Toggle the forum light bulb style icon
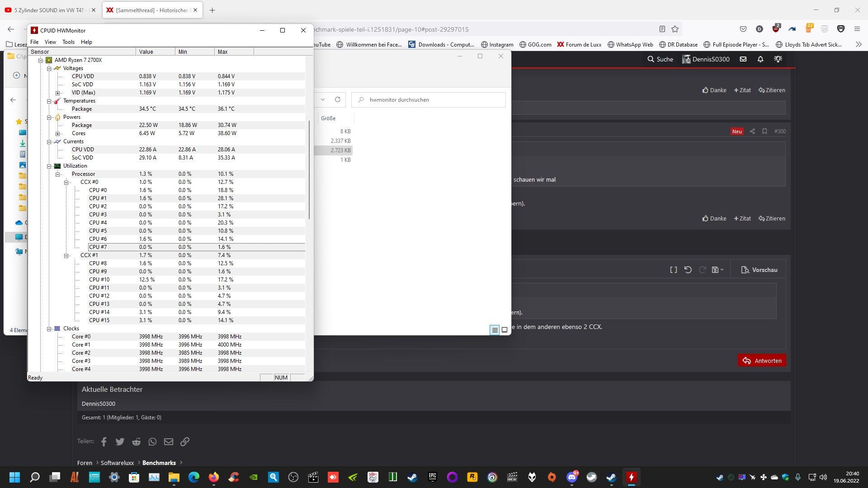868x488 pixels. pyautogui.click(x=778, y=59)
